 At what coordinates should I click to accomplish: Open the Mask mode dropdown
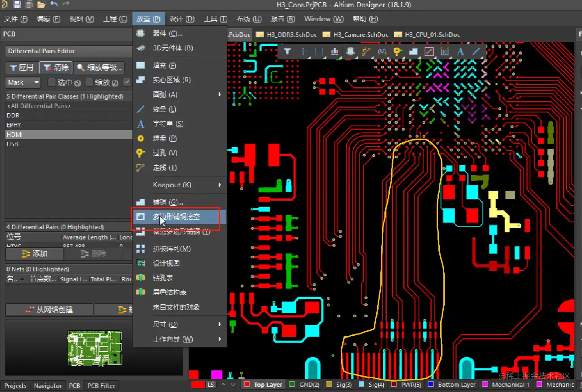(23, 82)
